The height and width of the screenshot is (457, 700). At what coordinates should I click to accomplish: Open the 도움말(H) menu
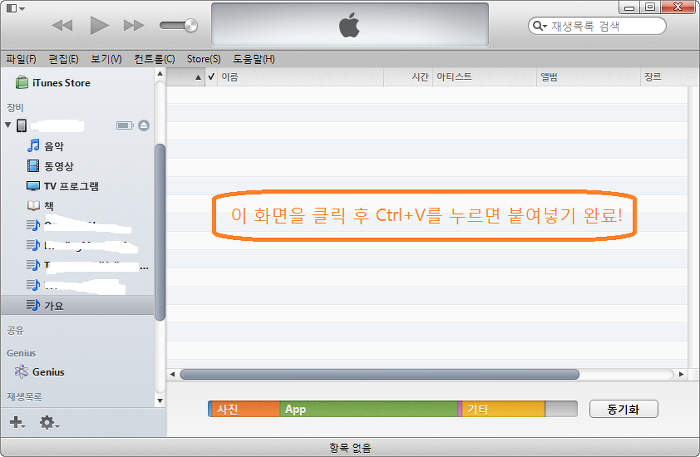[254, 59]
